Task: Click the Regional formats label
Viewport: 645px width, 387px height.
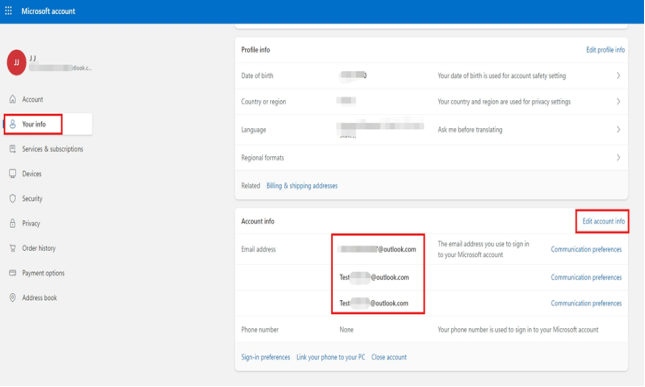Action: [262, 158]
